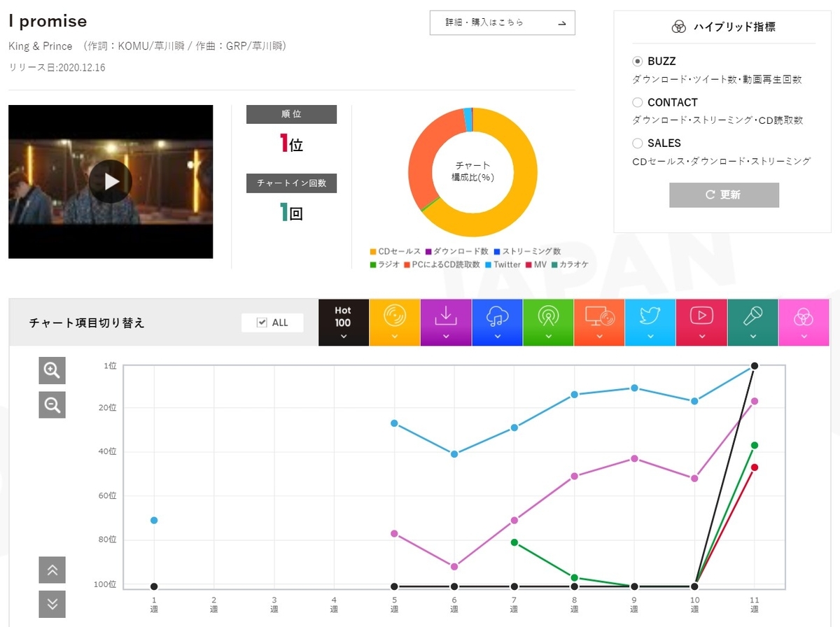The height and width of the screenshot is (627, 840).
Task: Click the King & Prince artist name
Action: [x=41, y=46]
